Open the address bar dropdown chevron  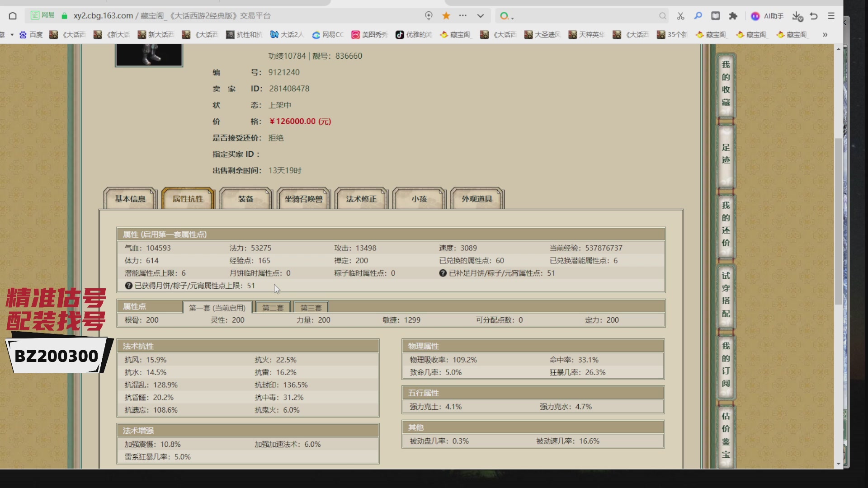480,15
